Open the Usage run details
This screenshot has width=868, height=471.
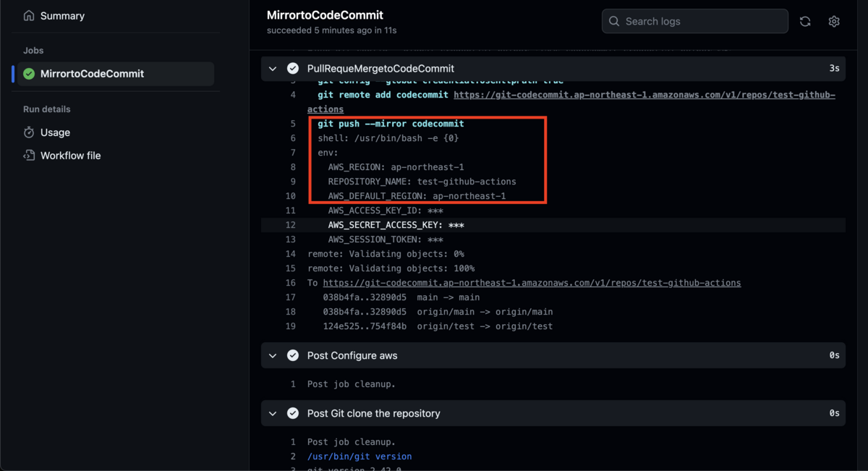pyautogui.click(x=55, y=132)
